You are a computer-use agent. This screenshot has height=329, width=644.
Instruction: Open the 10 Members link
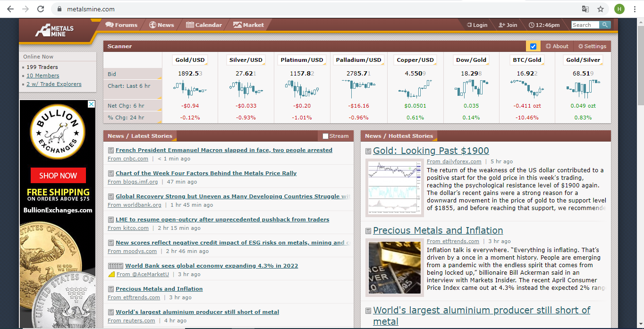[42, 76]
